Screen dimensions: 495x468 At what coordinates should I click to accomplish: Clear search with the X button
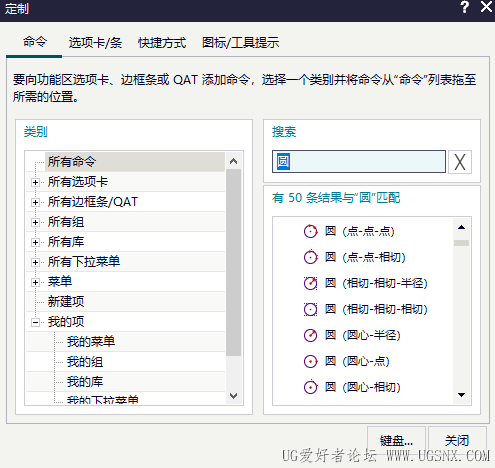point(460,162)
